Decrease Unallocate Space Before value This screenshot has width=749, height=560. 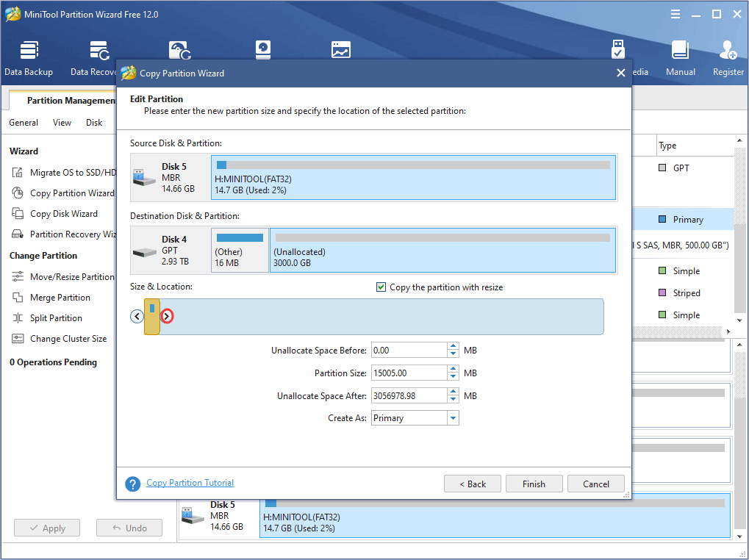[453, 353]
